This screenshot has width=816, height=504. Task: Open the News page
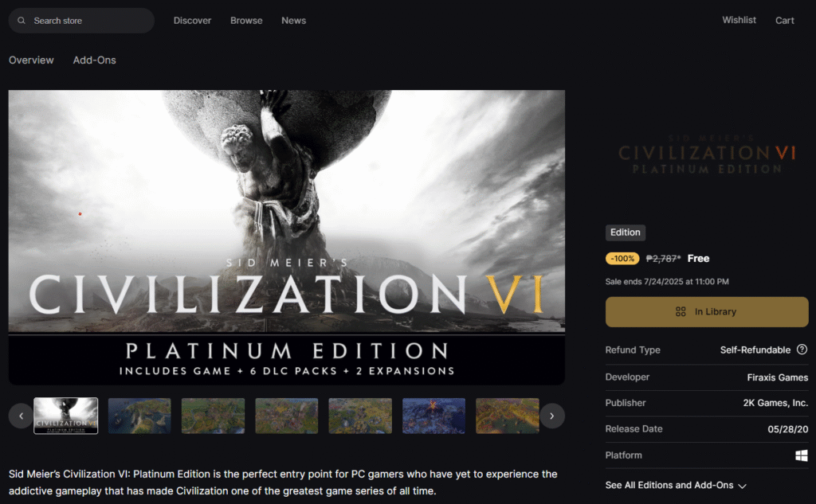coord(293,21)
